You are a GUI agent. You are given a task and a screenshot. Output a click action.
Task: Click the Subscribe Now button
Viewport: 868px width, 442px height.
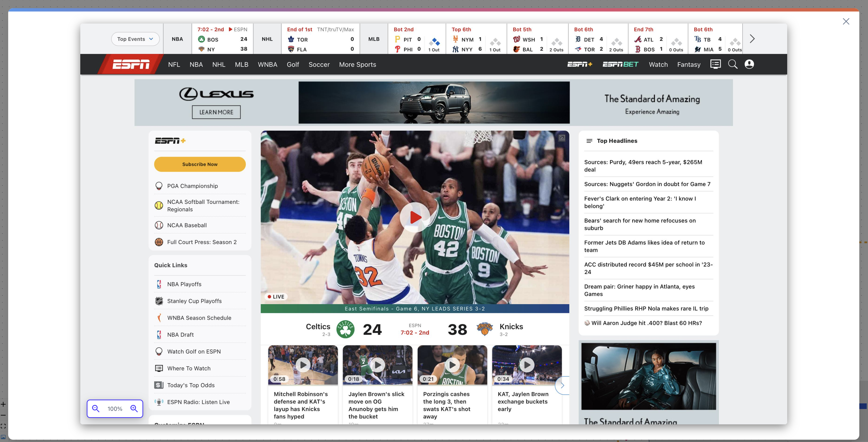click(200, 164)
